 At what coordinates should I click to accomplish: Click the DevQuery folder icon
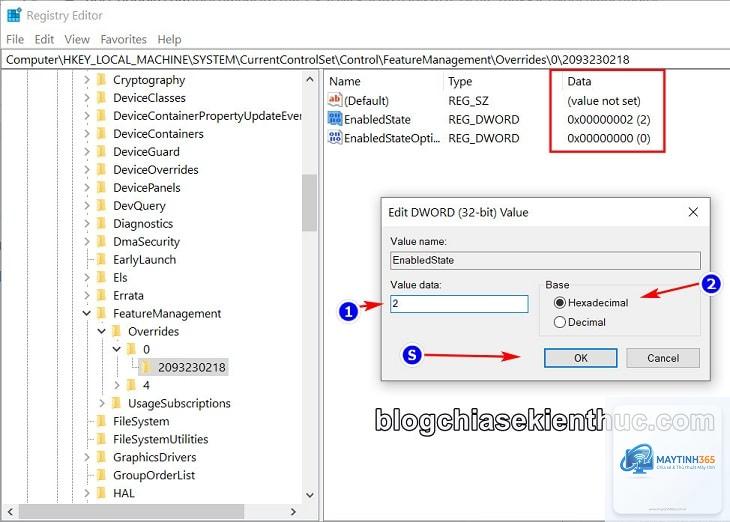(102, 205)
